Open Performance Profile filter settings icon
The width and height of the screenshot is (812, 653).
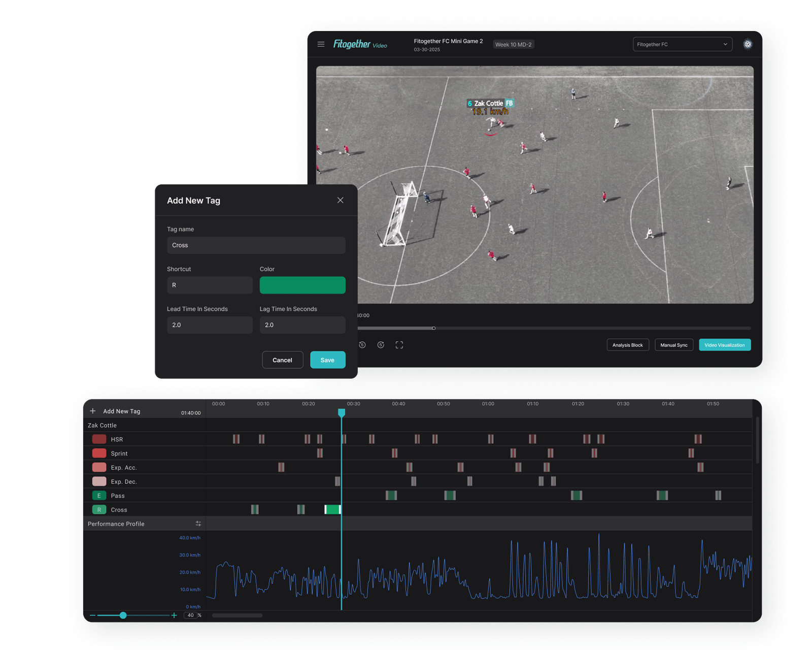pyautogui.click(x=198, y=524)
